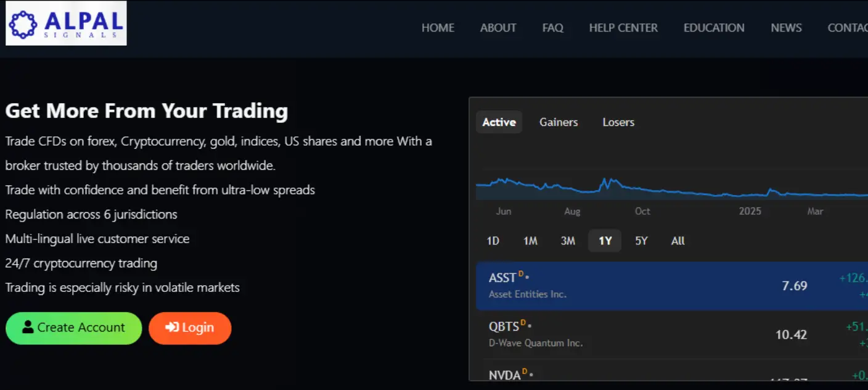Open the FAQ menu item

[x=552, y=28]
